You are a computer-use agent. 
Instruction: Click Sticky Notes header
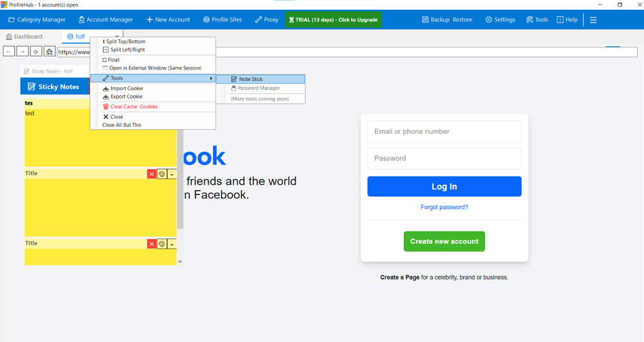53,87
